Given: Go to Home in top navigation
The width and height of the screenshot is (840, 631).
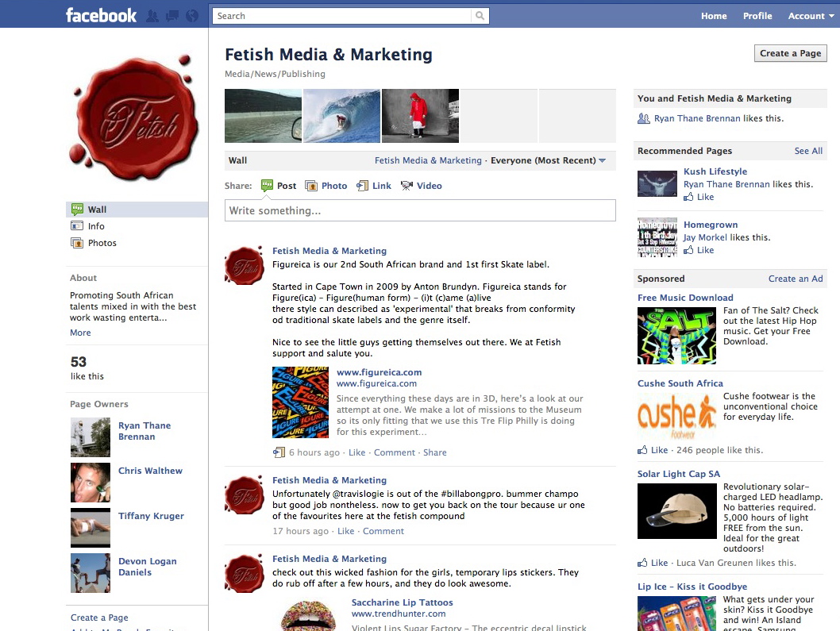Looking at the screenshot, I should coord(714,16).
